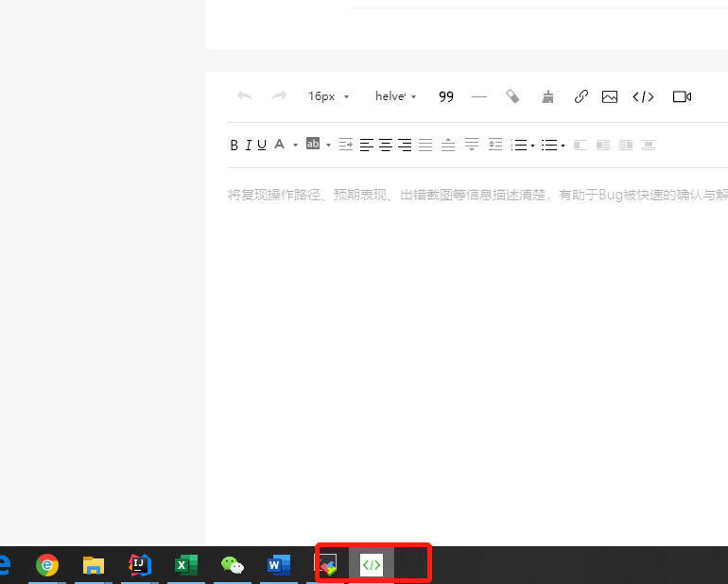This screenshot has height=584, width=728.
Task: Float the image to the left
Action: coord(603,146)
